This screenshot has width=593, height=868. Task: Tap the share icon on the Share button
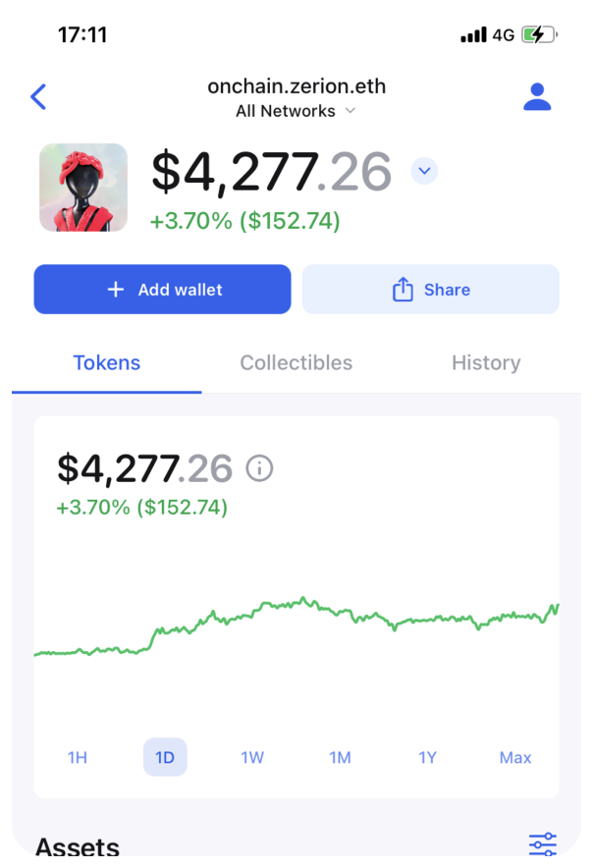point(403,290)
